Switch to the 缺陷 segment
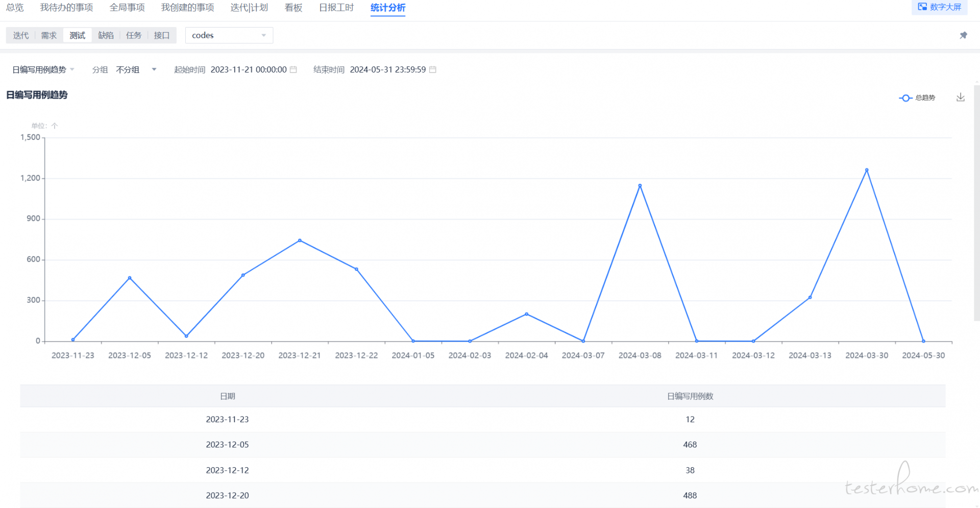 click(106, 35)
